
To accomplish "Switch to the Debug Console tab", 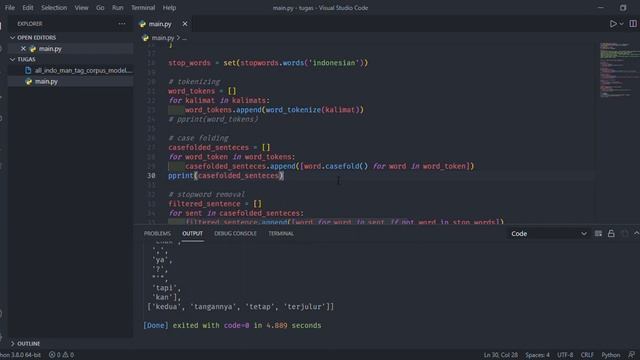I will 235,233.
